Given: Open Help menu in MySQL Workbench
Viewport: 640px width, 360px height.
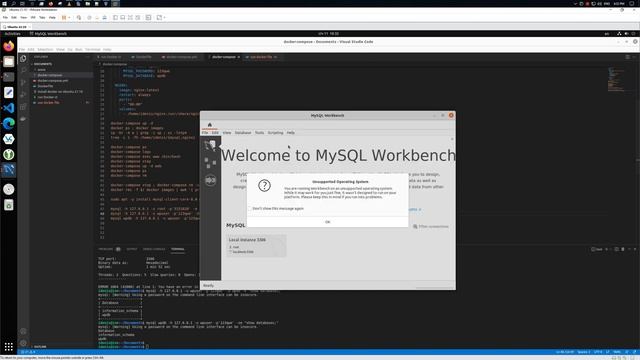Looking at the screenshot, I should click(x=291, y=133).
